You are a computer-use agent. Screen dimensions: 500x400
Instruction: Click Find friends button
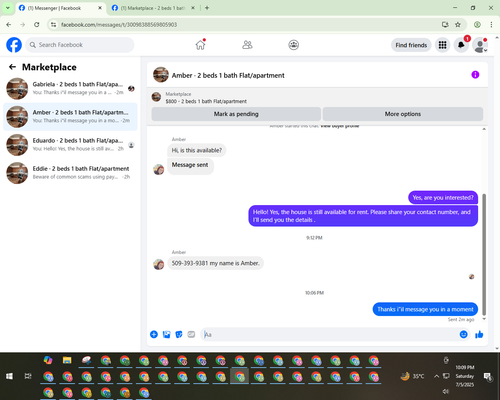(x=411, y=45)
